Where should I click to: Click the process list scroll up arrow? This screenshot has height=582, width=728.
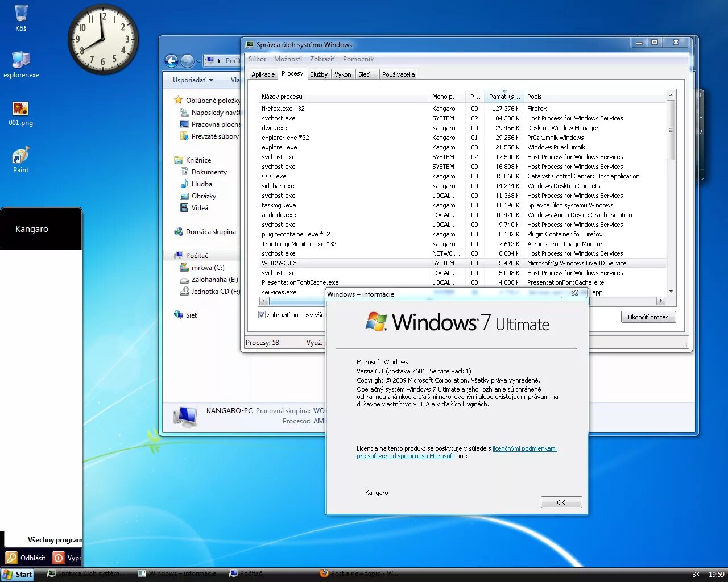coord(671,95)
